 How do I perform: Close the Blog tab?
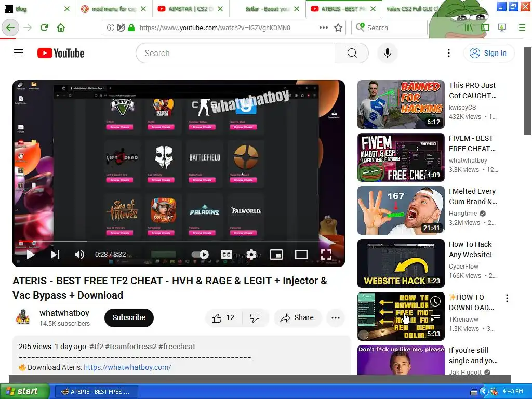[x=67, y=9]
